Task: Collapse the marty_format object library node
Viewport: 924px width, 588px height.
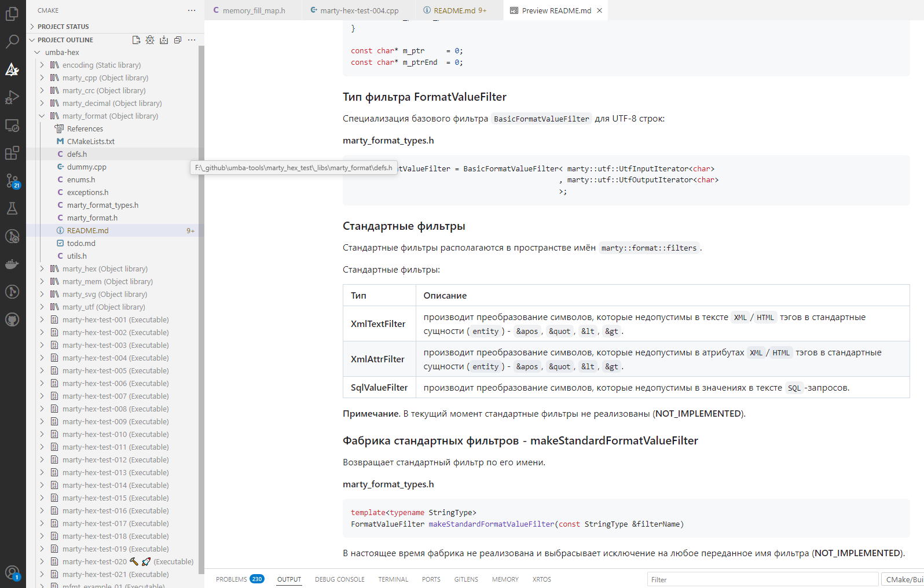Action: [x=42, y=116]
